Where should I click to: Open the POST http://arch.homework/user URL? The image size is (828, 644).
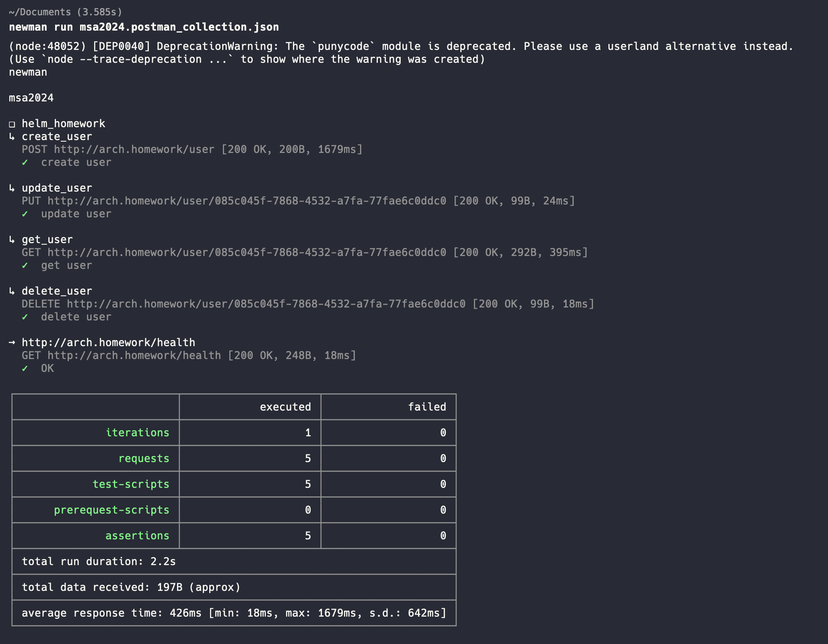134,150
